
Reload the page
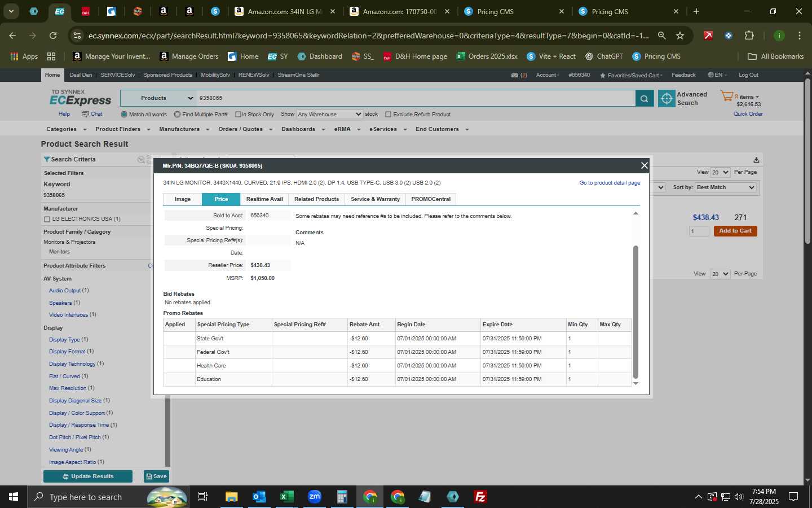(x=53, y=36)
